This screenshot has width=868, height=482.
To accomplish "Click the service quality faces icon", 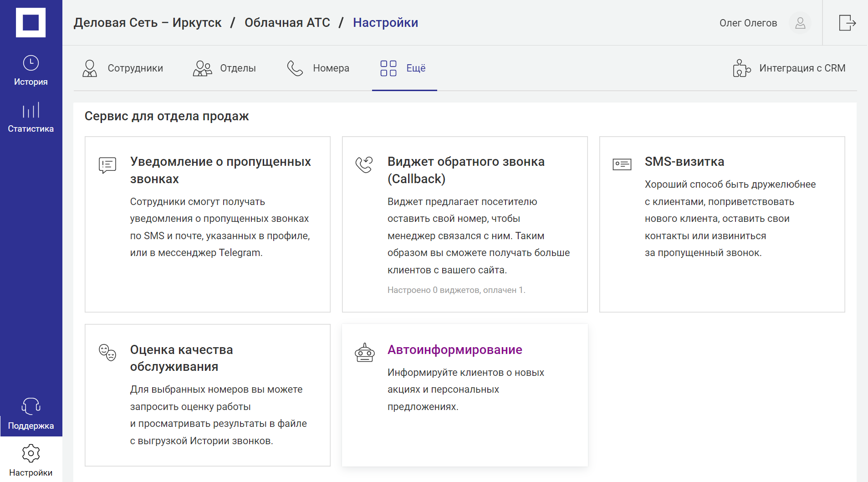I will coord(107,353).
